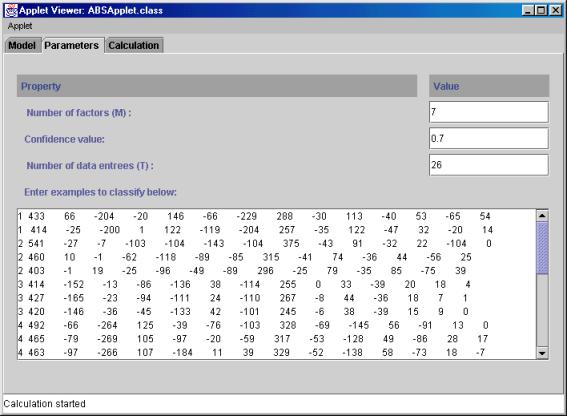Click the first data row starting with 433
This screenshot has width=567, height=416.
pos(254,216)
